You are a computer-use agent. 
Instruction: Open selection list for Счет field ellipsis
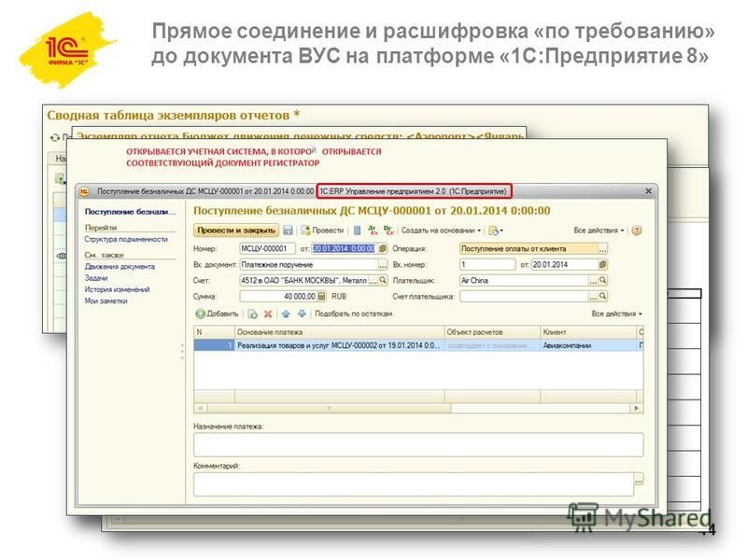coord(373,281)
